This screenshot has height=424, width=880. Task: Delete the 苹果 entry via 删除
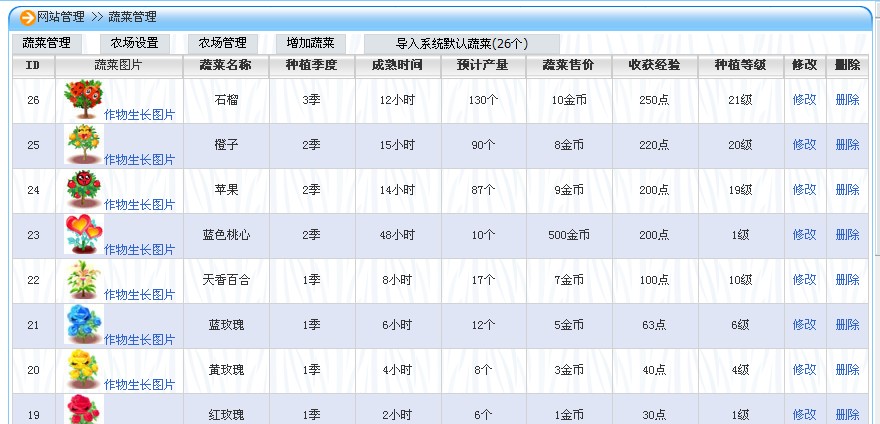[847, 190]
